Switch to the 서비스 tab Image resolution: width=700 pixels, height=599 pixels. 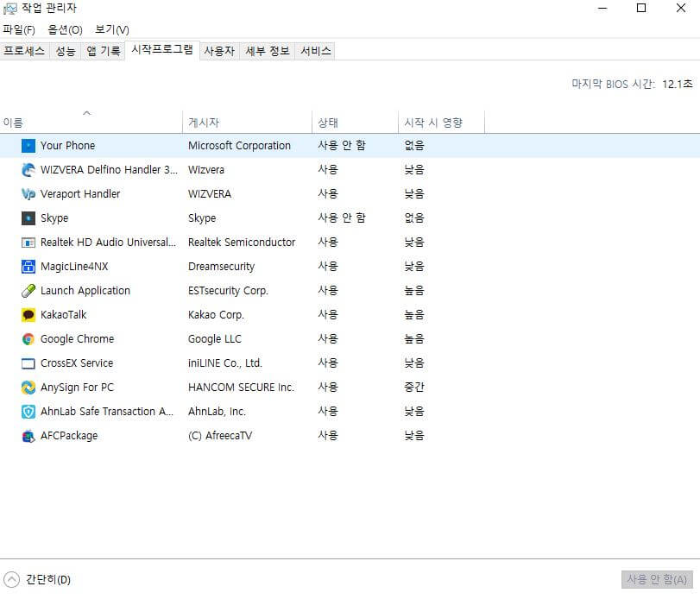(x=316, y=51)
